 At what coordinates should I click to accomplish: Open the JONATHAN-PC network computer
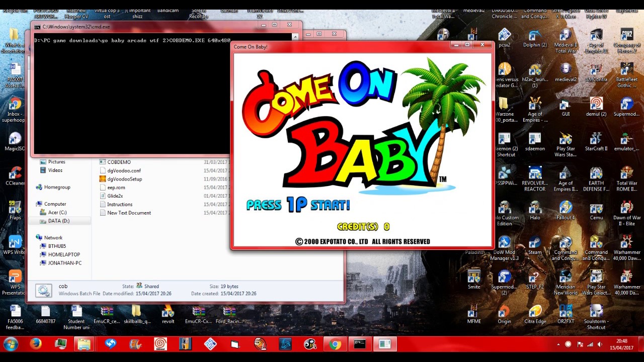pyautogui.click(x=60, y=263)
